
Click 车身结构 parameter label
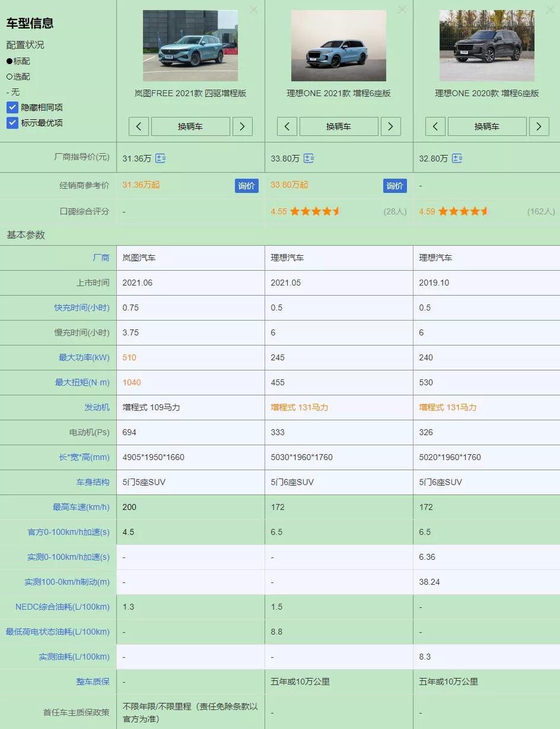(x=93, y=482)
